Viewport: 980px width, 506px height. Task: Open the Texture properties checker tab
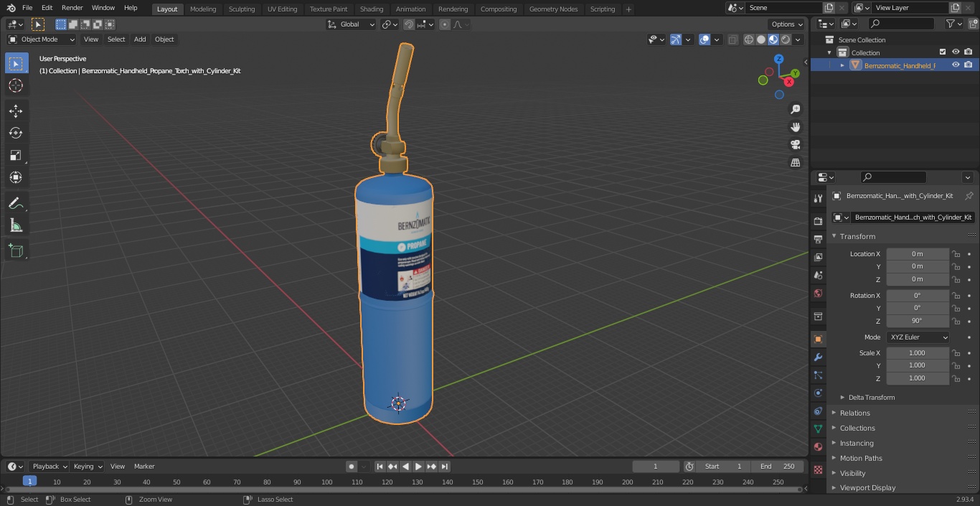point(818,469)
